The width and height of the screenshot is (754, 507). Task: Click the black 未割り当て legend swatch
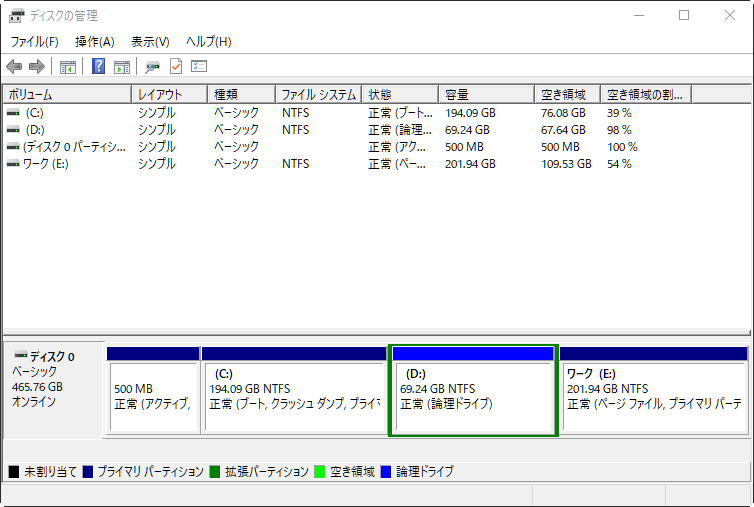[14, 472]
